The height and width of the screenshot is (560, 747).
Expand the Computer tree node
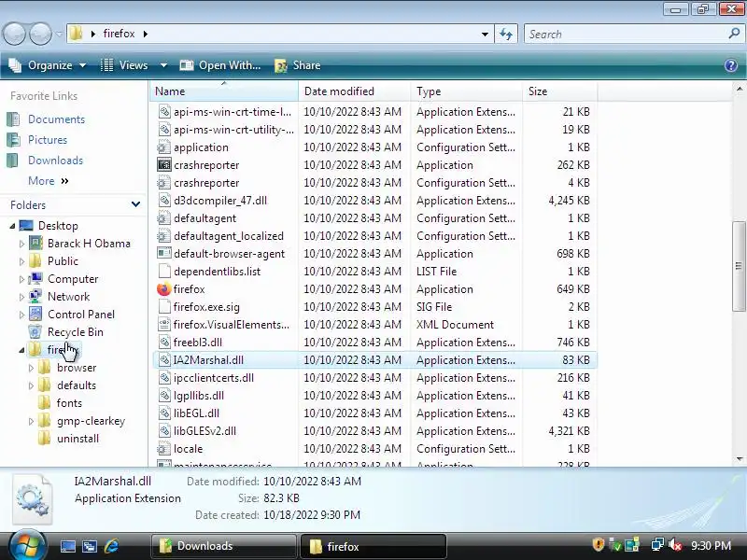coord(21,279)
